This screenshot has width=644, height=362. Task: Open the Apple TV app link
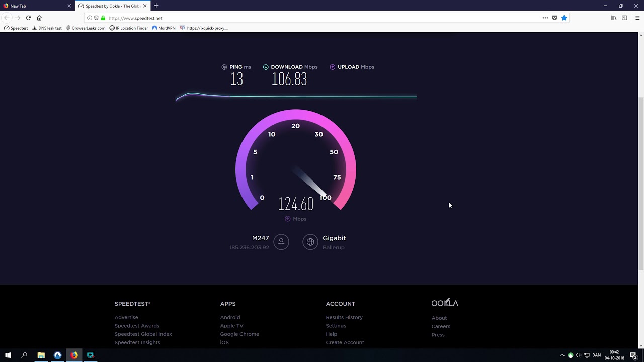[231, 326]
